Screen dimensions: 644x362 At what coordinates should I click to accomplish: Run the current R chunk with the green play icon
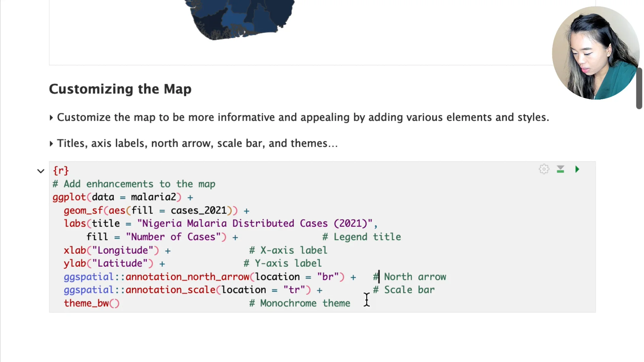pyautogui.click(x=577, y=169)
